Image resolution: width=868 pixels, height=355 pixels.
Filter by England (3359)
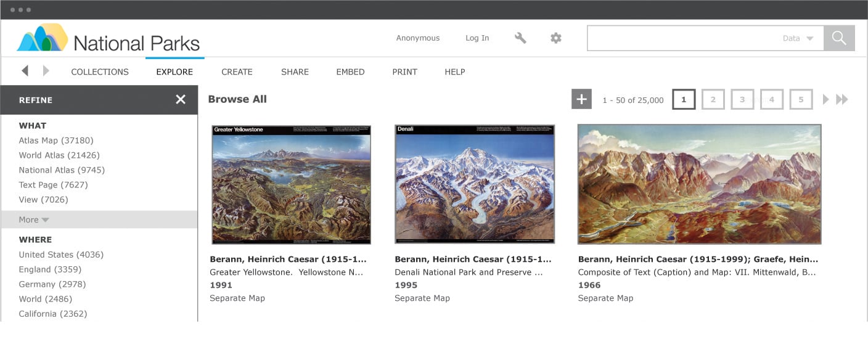click(50, 269)
